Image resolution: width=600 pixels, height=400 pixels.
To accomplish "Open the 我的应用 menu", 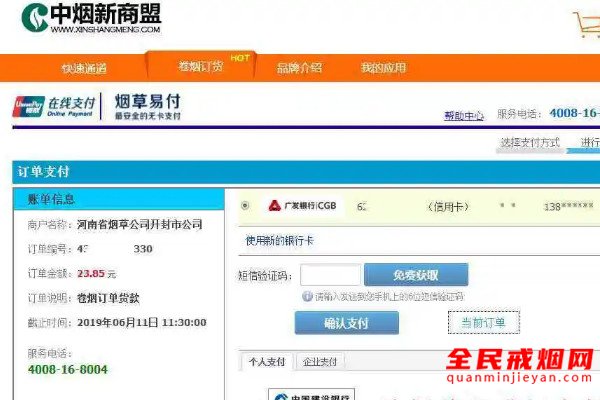I will [383, 68].
